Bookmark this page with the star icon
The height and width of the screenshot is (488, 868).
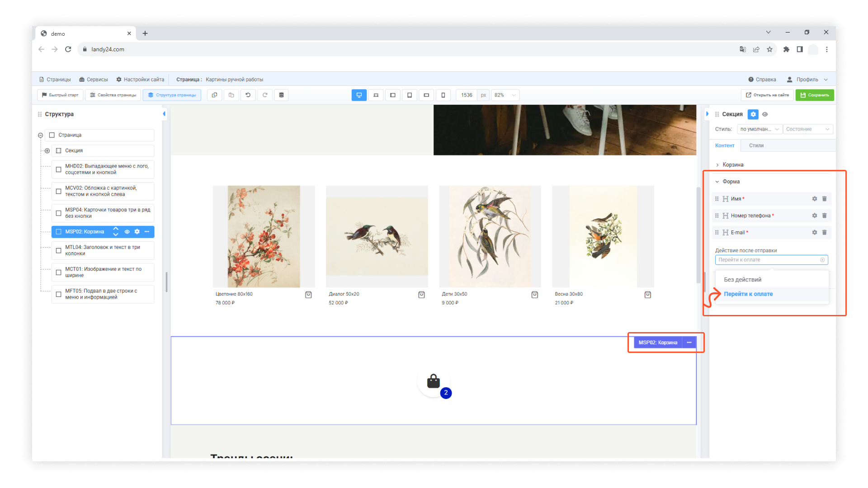coord(770,49)
